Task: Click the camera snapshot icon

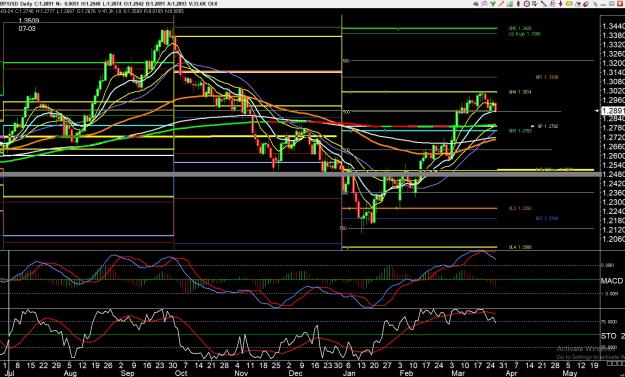Action: [x=577, y=4]
